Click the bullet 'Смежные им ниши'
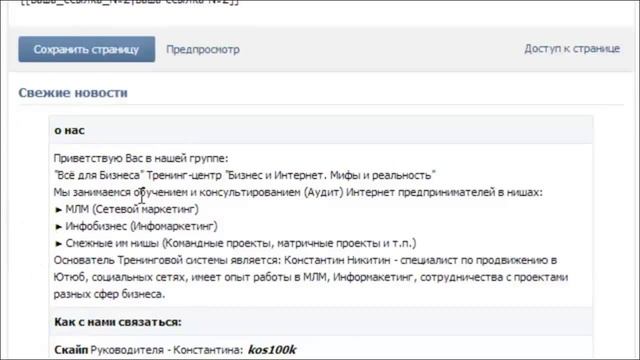This screenshot has width=640, height=360. pos(235,243)
